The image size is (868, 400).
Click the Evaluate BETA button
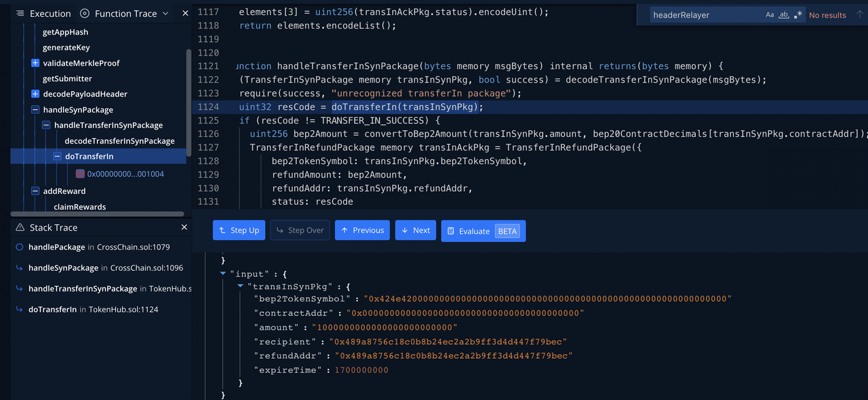coord(483,231)
